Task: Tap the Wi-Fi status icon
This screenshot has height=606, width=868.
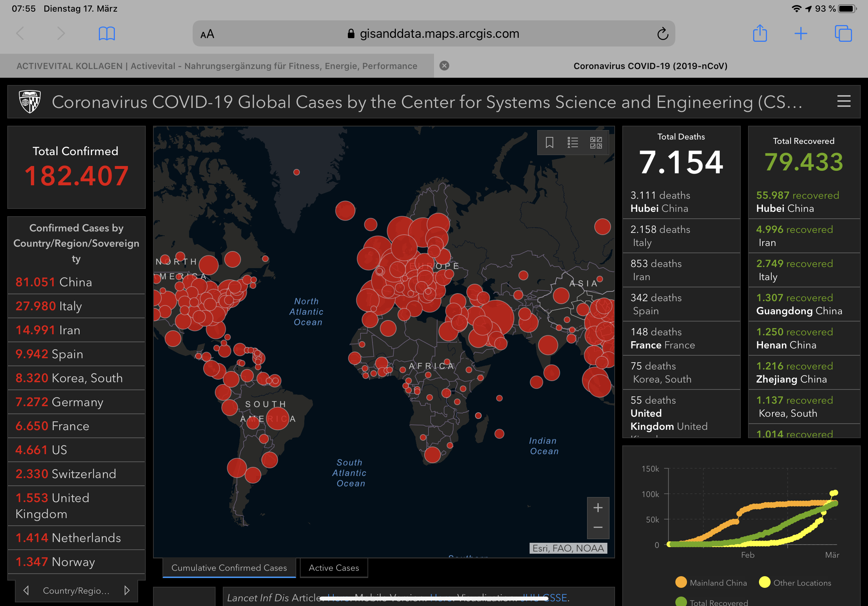Action: point(796,9)
